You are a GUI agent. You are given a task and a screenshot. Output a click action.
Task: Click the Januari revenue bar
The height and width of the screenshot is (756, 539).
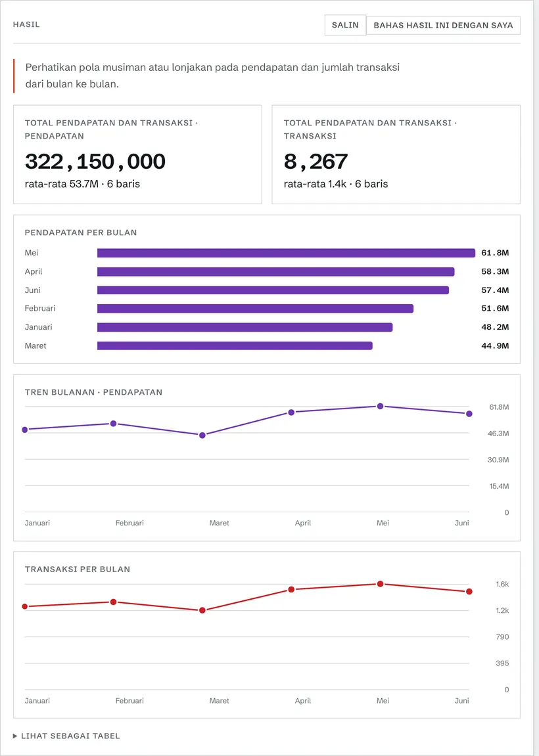click(245, 327)
